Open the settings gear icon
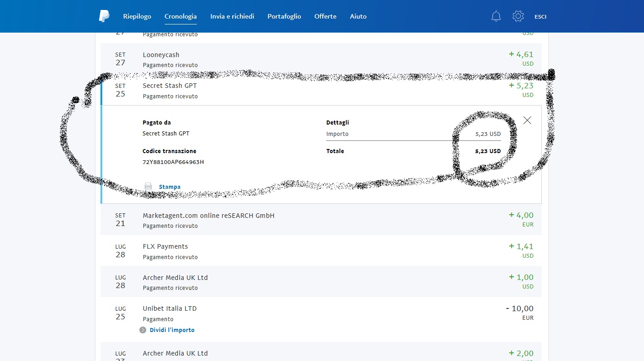Screen dimensions: 644x361 518,16
